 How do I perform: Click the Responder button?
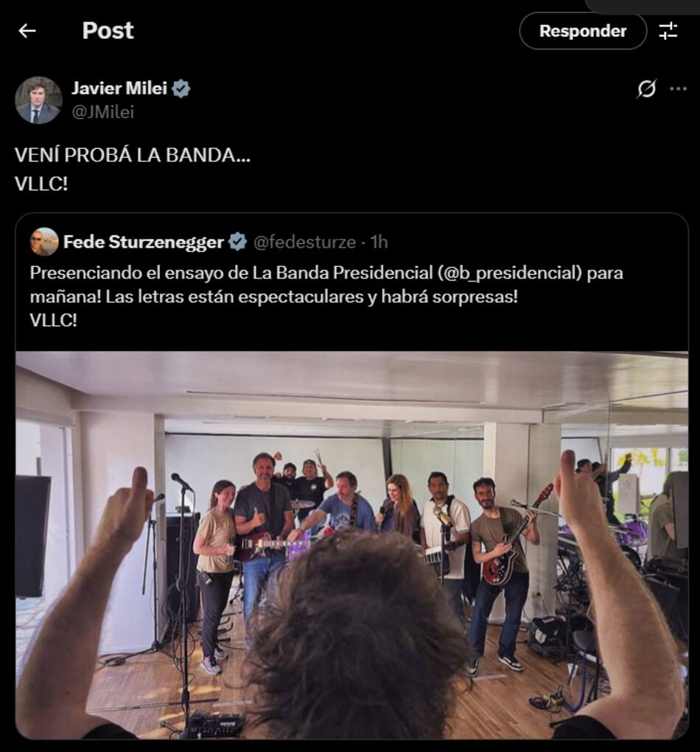[x=583, y=31]
